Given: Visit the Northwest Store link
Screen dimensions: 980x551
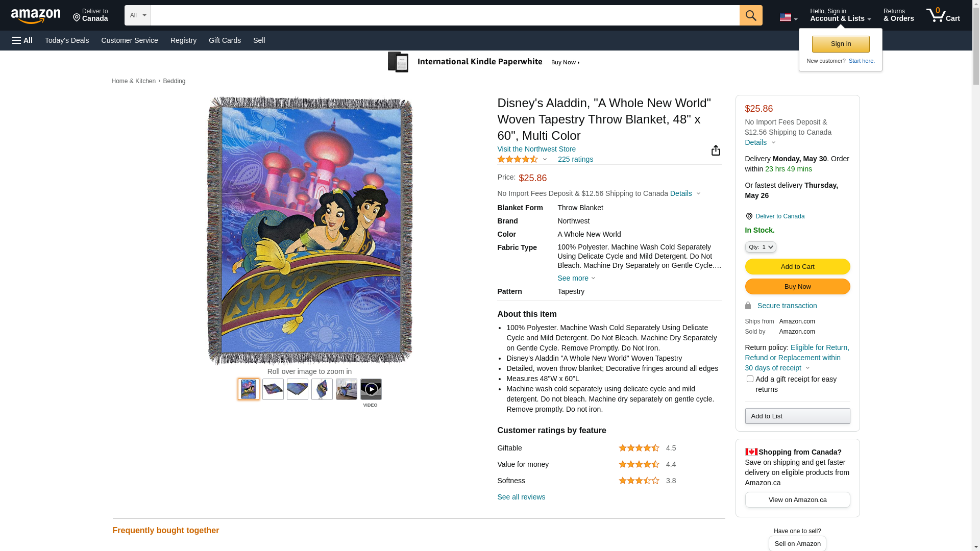Looking at the screenshot, I should point(536,149).
